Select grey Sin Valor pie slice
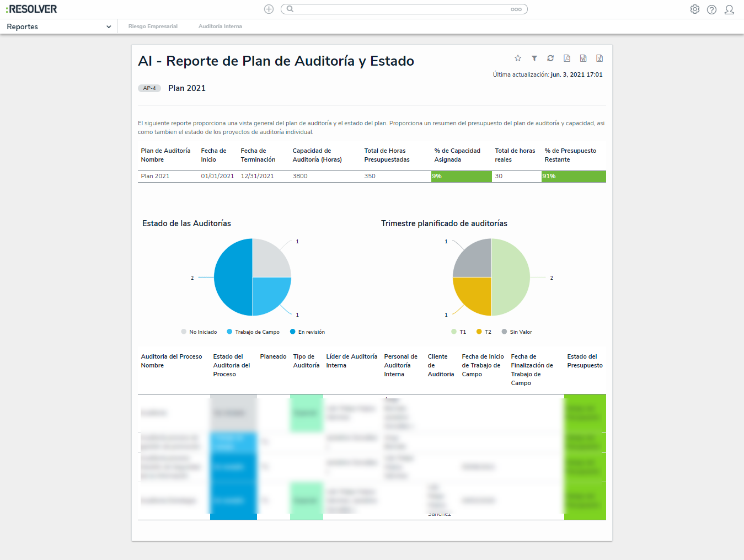This screenshot has width=744, height=560. click(x=476, y=262)
